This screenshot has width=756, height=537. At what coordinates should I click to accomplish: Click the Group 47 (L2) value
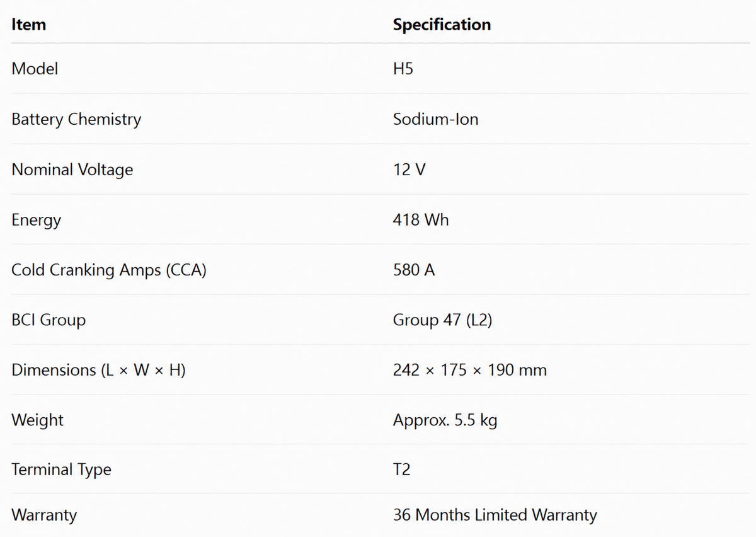(x=442, y=320)
